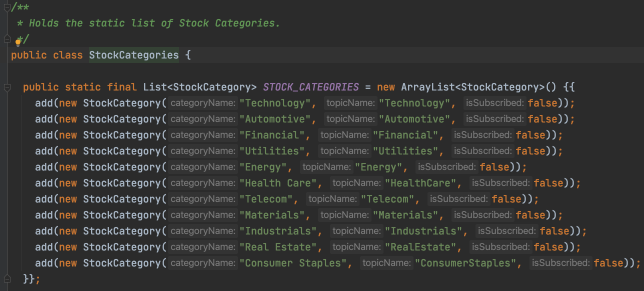Screen dimensions: 644x291
Task: Click the isSubscribed hint on Consumer Staples line
Action: pos(560,263)
